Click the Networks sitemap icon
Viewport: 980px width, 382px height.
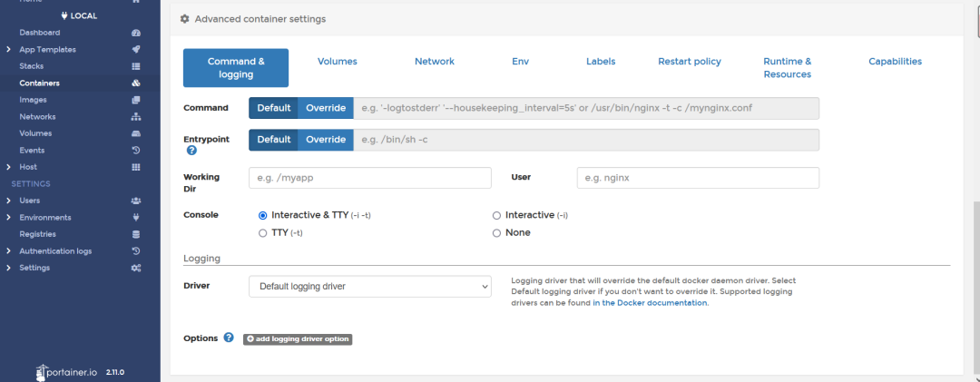(135, 117)
